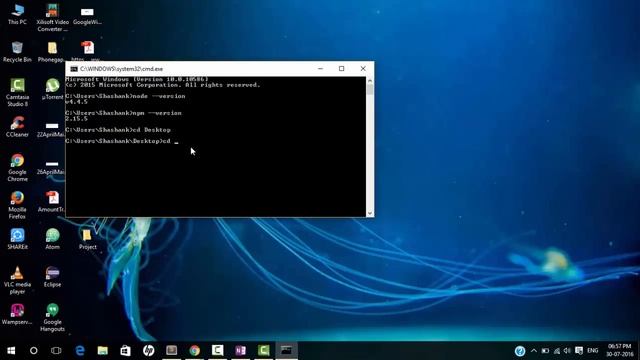The width and height of the screenshot is (640, 360).
Task: Launch Camtasia Studio 8 from desktop
Action: 17,93
